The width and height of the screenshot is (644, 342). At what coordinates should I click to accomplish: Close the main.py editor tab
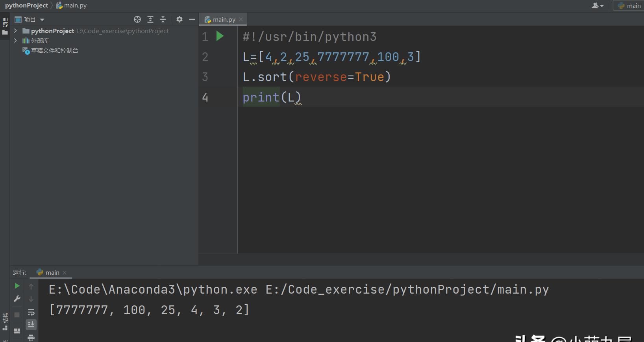pyautogui.click(x=241, y=19)
